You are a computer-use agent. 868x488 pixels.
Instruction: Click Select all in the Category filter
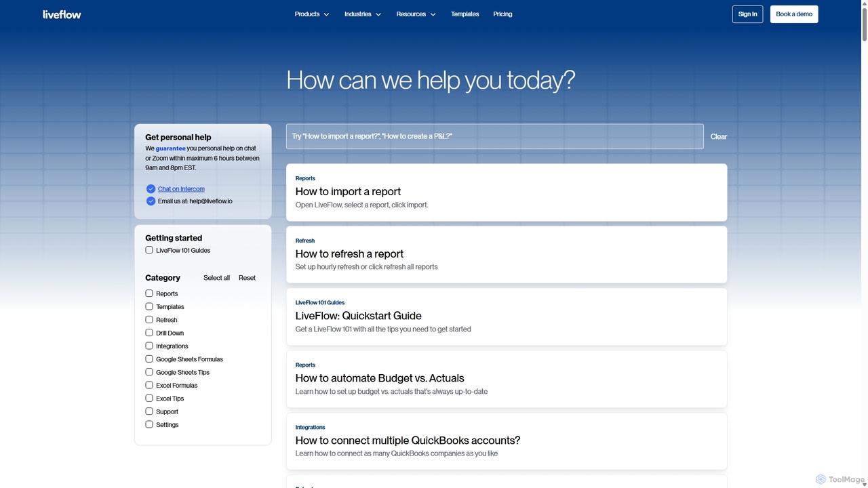coord(216,278)
